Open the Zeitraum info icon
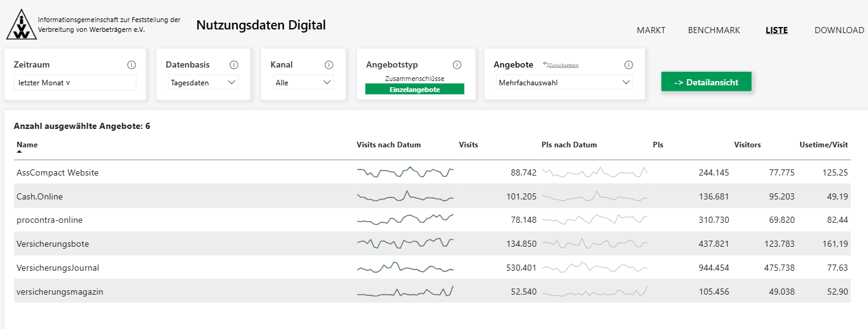868x329 pixels. click(131, 64)
